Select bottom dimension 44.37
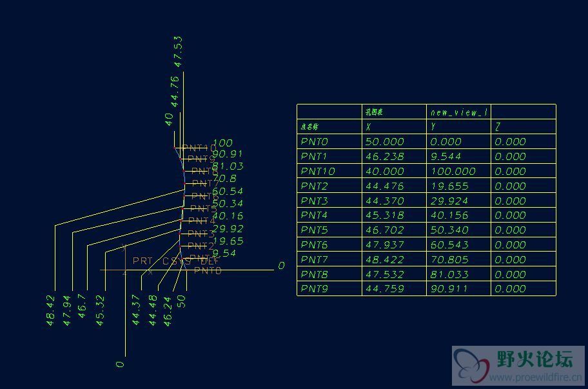 click(136, 310)
